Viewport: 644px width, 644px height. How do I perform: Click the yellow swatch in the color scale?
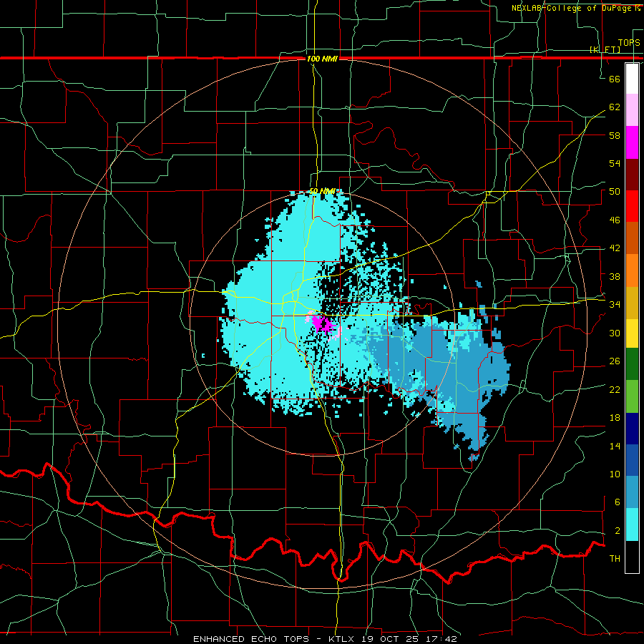pos(632,333)
